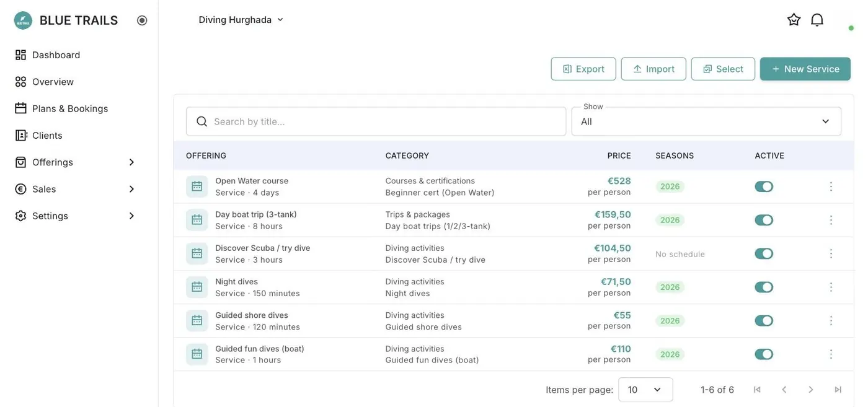Image resolution: width=868 pixels, height=407 pixels.
Task: Open the Diving Hurghada location dropdown
Action: point(241,20)
